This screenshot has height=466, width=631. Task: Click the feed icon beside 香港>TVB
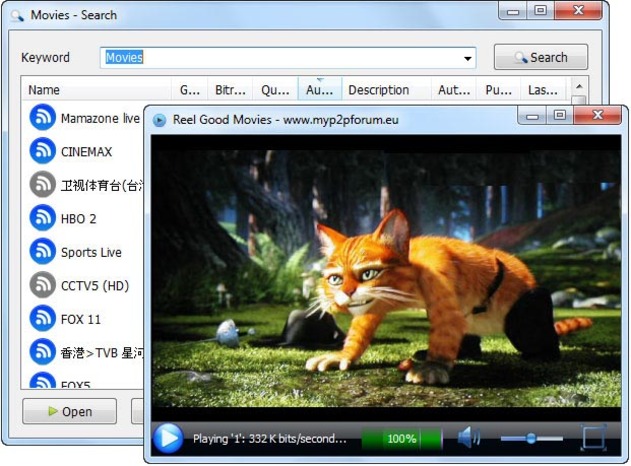tap(42, 352)
